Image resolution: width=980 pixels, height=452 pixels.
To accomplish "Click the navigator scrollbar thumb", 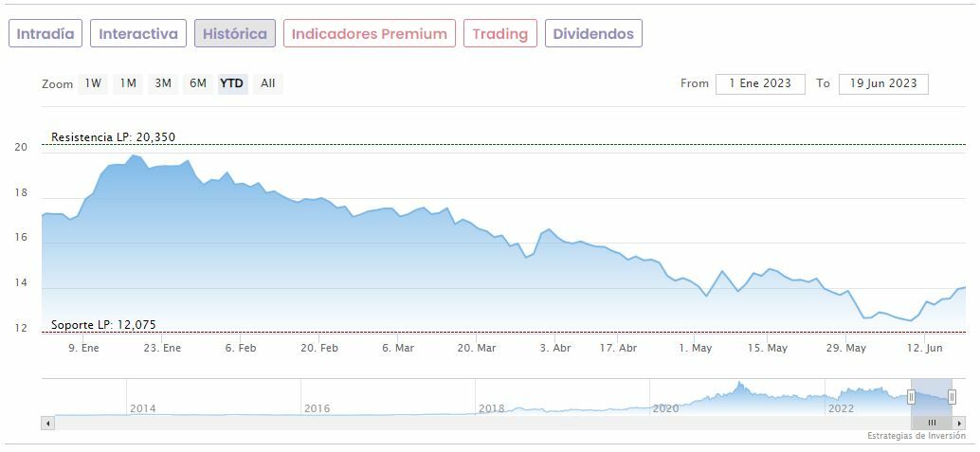I will pos(932,423).
